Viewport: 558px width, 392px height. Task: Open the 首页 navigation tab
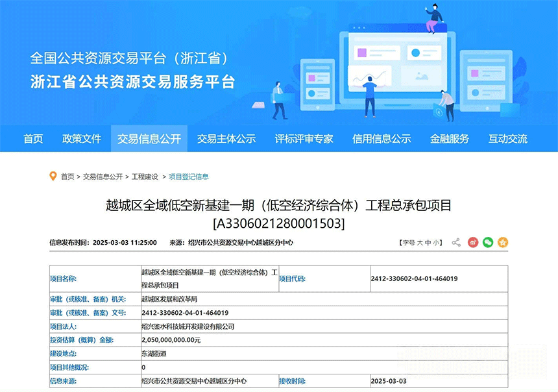click(33, 139)
